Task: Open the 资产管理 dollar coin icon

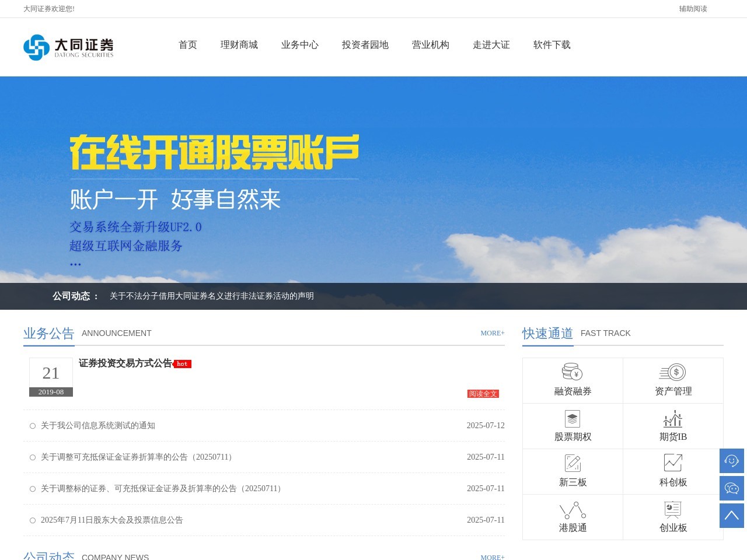Action: click(673, 372)
